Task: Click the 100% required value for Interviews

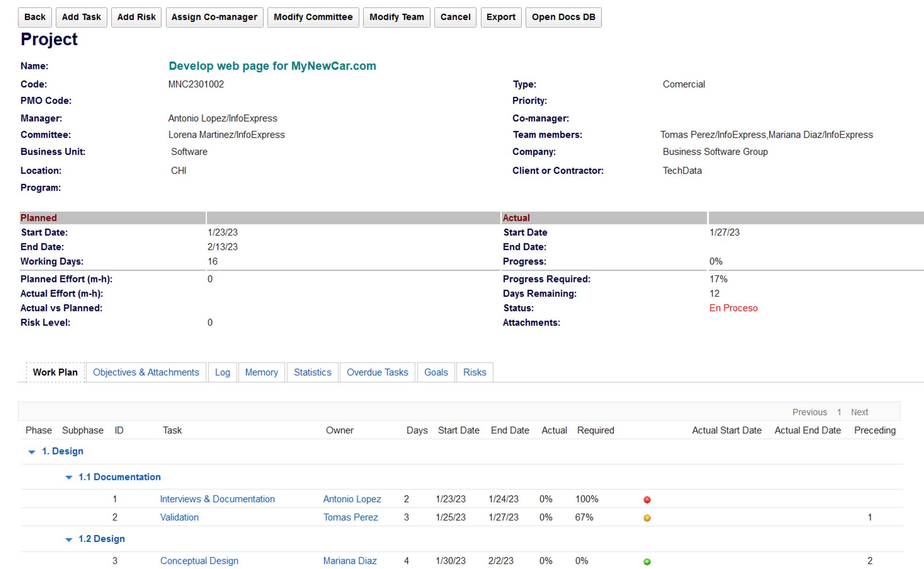Action: tap(587, 499)
